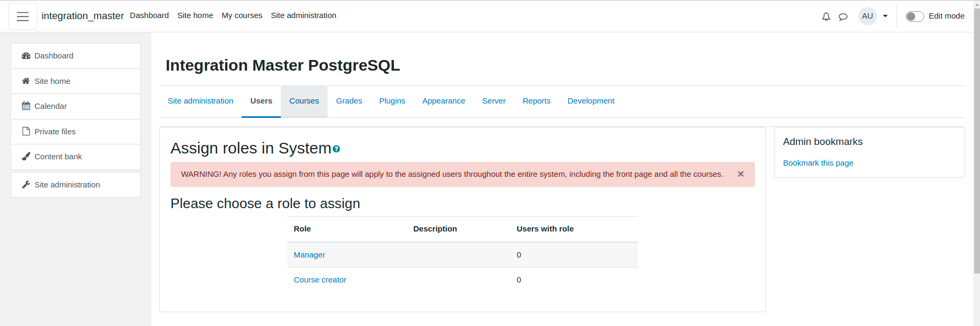Click Course creator's users count of 0

click(x=519, y=280)
